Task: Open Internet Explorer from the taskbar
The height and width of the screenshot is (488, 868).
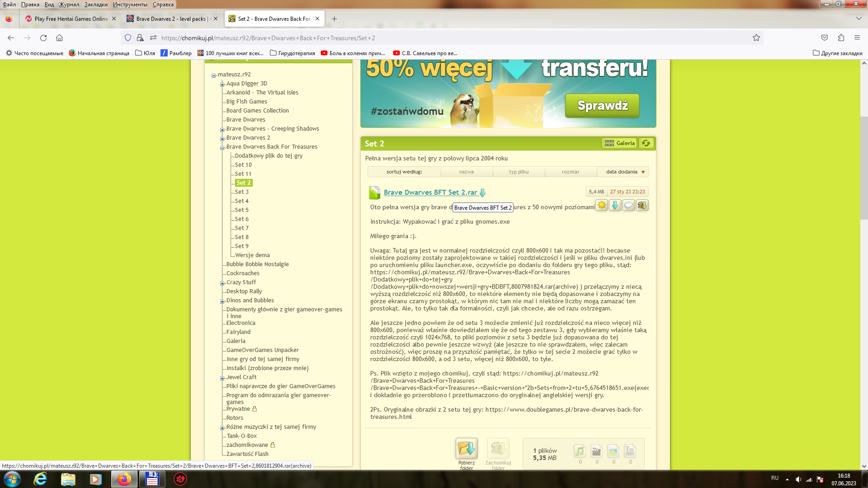Action: [40, 479]
